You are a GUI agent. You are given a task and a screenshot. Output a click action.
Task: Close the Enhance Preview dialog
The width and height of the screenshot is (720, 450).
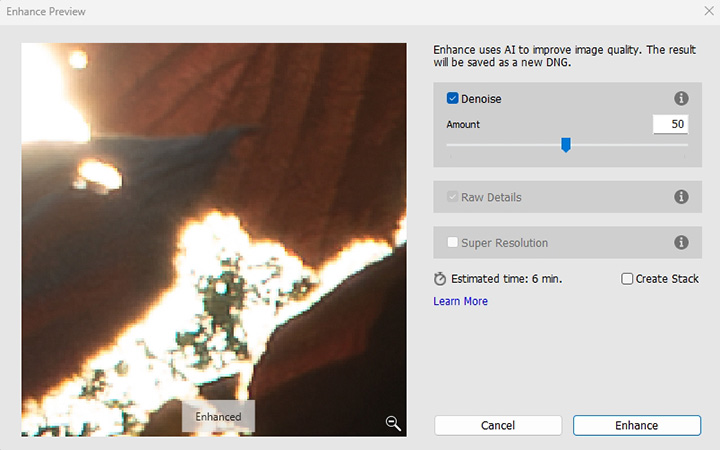[704, 11]
